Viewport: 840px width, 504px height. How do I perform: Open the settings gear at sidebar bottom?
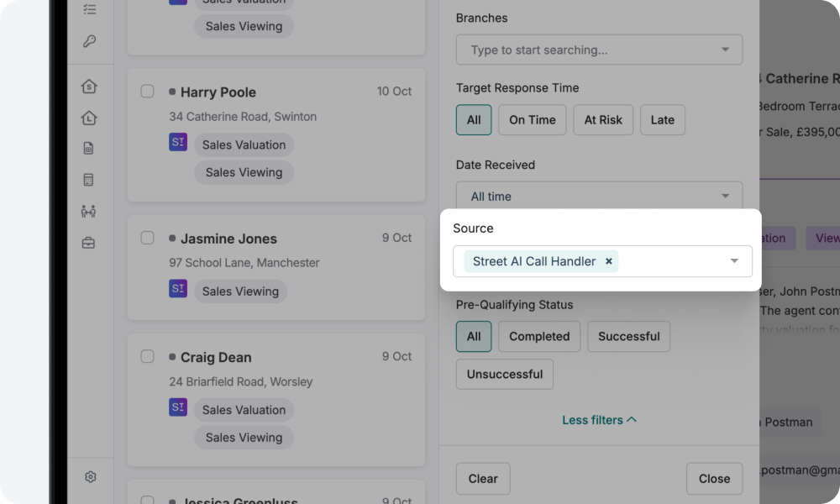point(90,476)
